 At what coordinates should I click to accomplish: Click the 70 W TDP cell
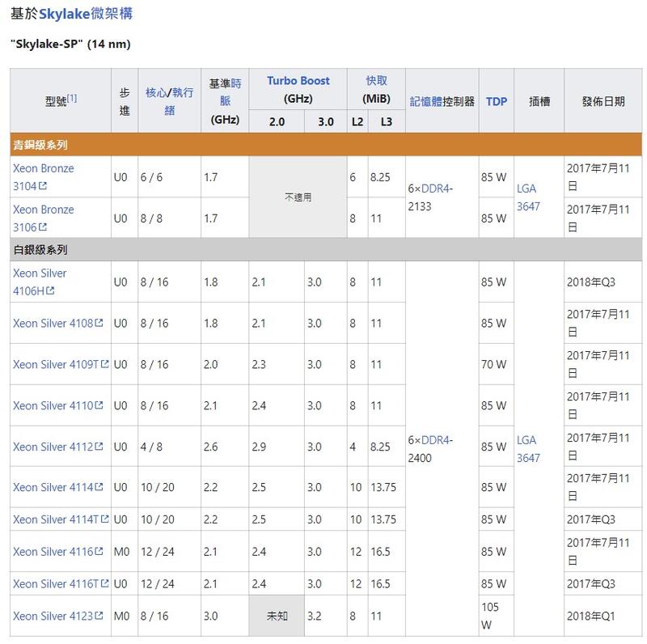[x=497, y=365]
